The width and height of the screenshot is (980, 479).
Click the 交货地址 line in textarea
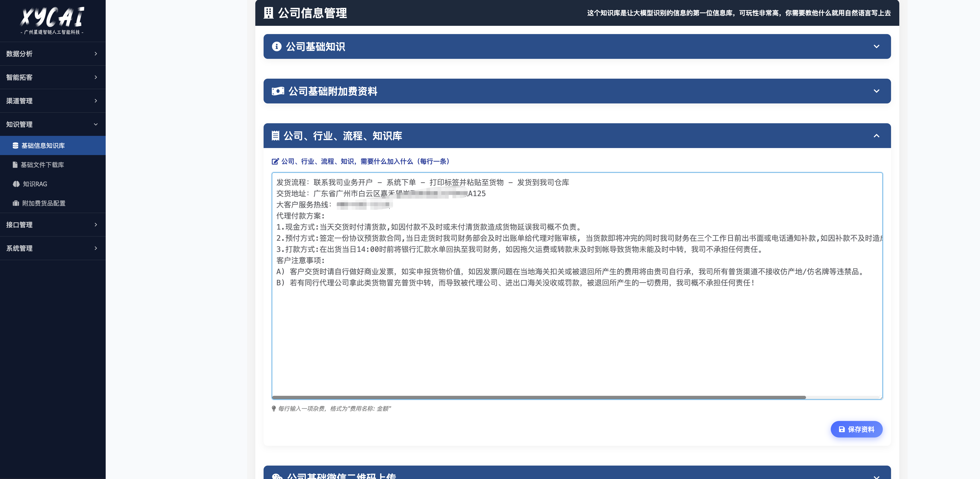pos(381,194)
